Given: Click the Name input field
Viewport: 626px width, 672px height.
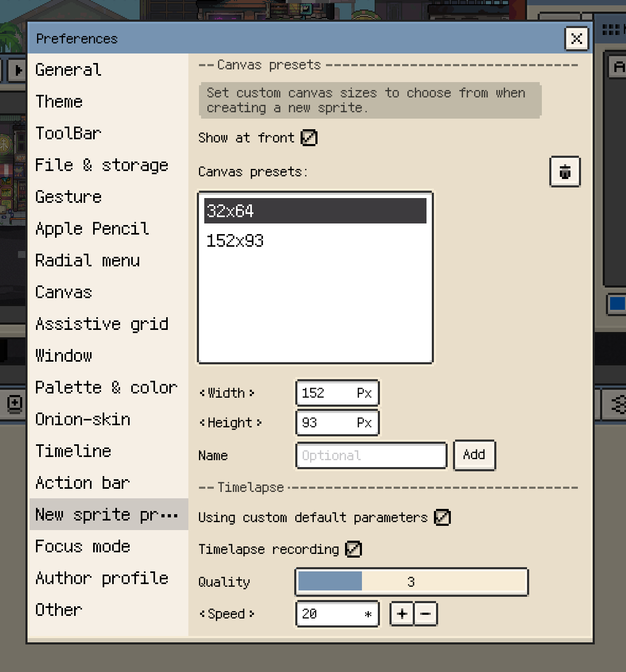Looking at the screenshot, I should click(371, 455).
